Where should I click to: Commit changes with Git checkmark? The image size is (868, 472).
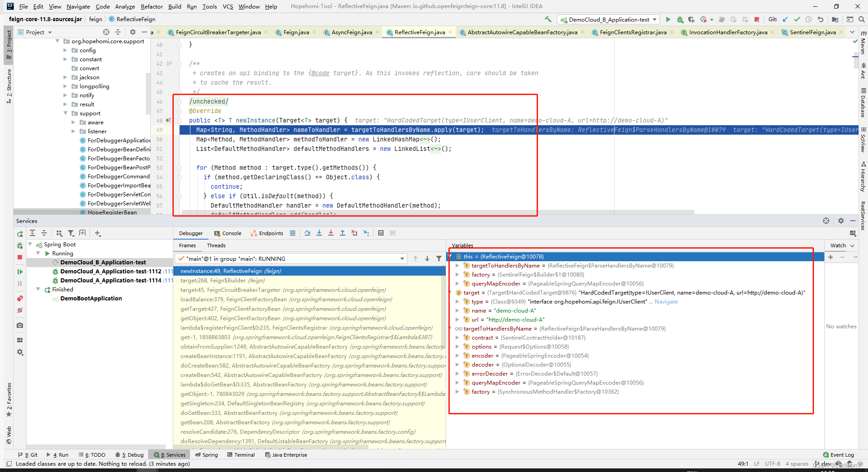point(797,19)
